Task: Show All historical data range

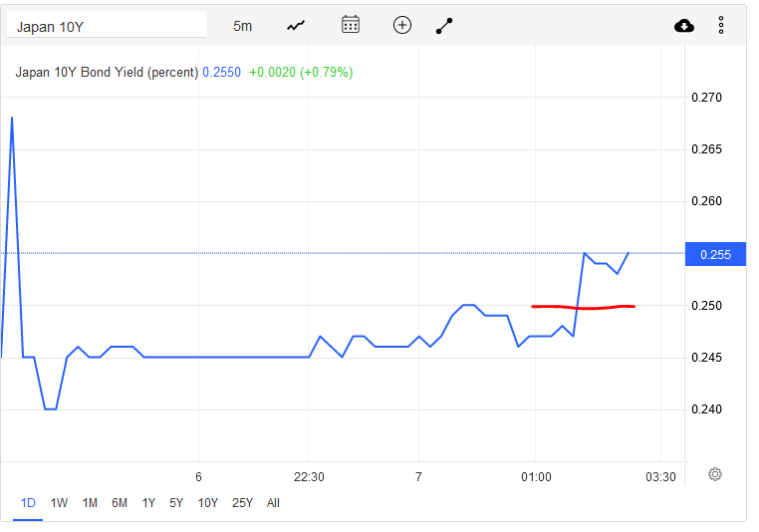Action: tap(273, 503)
